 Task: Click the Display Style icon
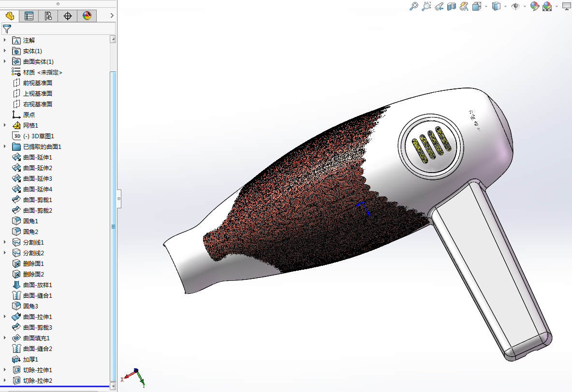tap(496, 6)
